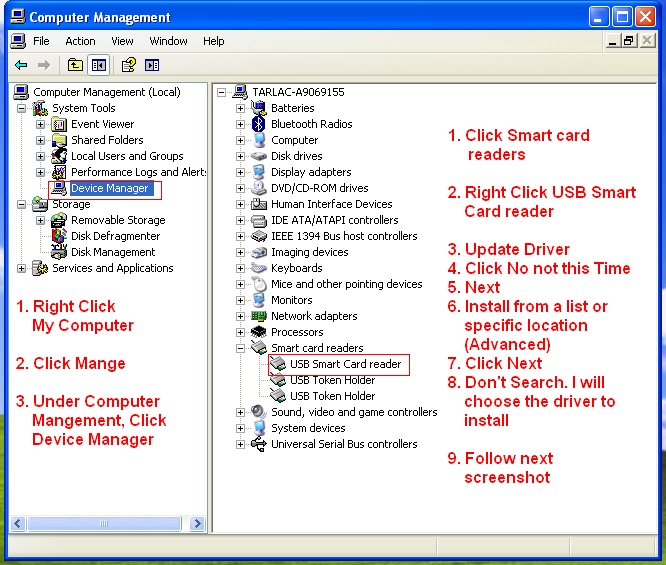
Task: Click the Processors chip icon
Action: click(259, 332)
